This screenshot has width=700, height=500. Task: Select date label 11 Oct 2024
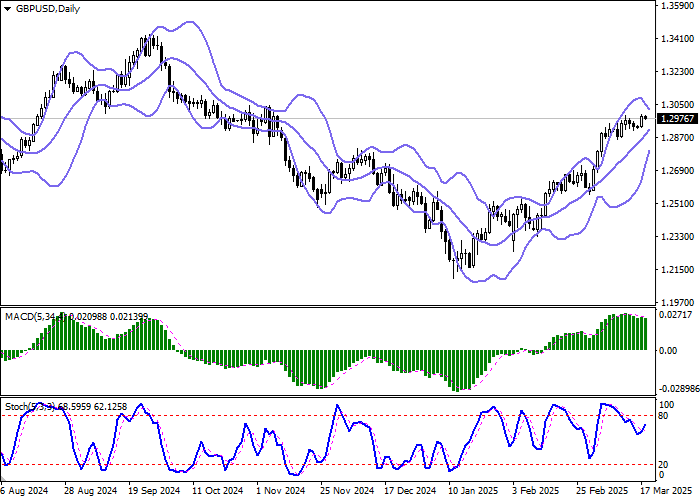click(218, 491)
